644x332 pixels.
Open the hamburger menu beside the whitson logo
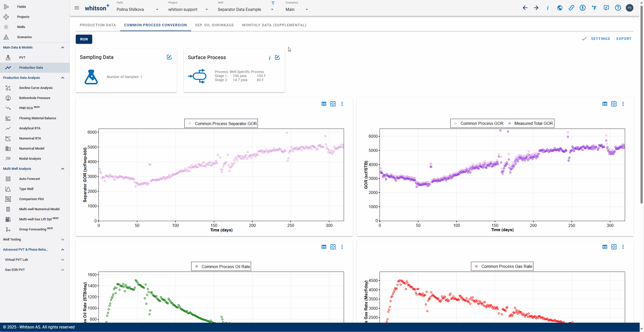click(77, 8)
